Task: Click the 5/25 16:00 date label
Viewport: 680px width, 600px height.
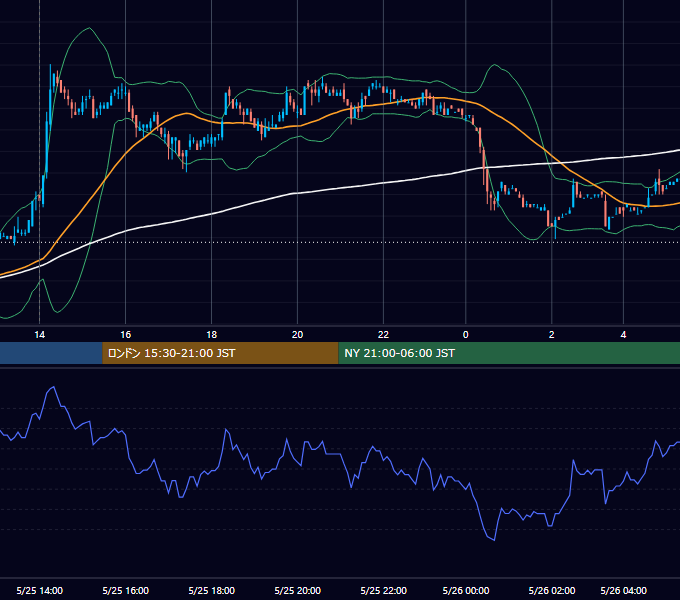Action: (125, 590)
